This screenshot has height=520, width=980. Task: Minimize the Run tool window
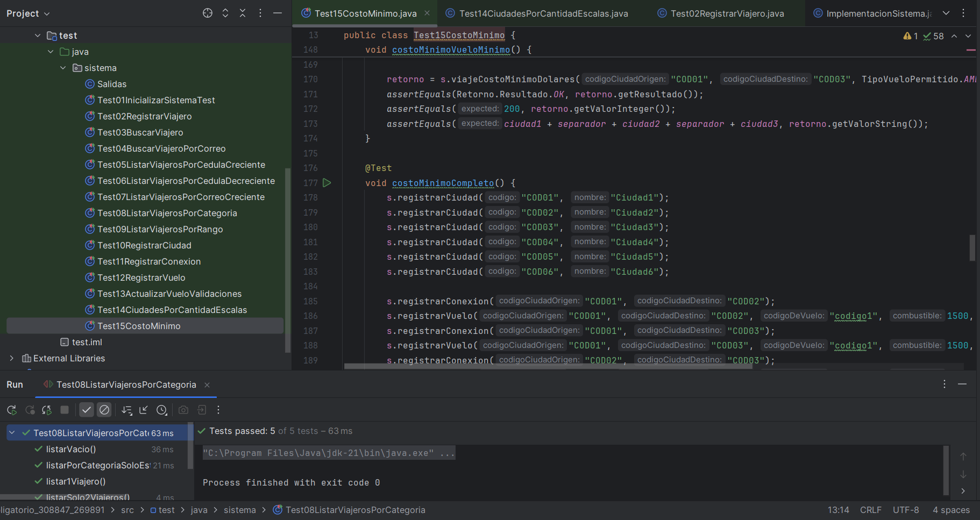coord(962,384)
